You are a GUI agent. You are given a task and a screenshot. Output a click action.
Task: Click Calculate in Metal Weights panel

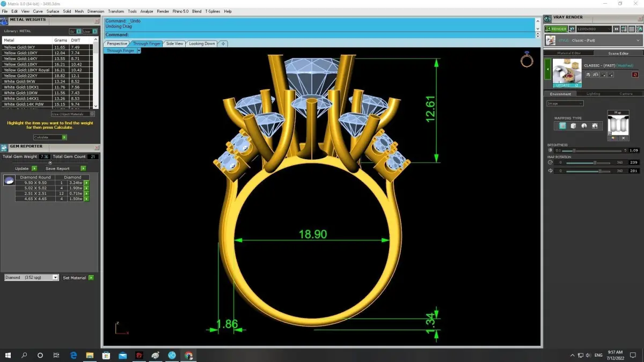(50, 137)
